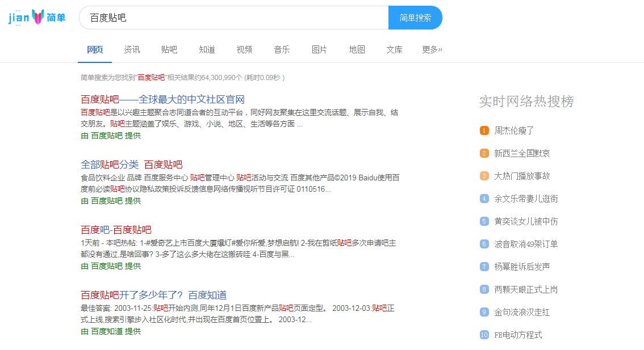This screenshot has height=350, width=644.
Task: Click hot search rank 10 badge
Action: (484, 335)
